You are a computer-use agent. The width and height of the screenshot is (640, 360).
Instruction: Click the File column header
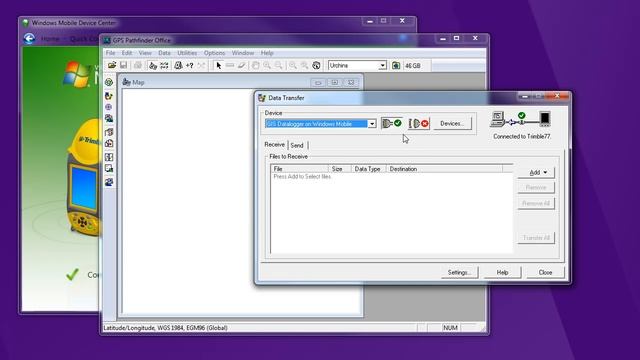[299, 169]
